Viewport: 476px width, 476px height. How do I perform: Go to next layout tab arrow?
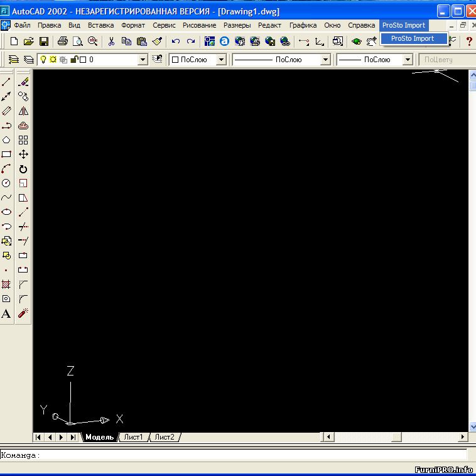62,437
